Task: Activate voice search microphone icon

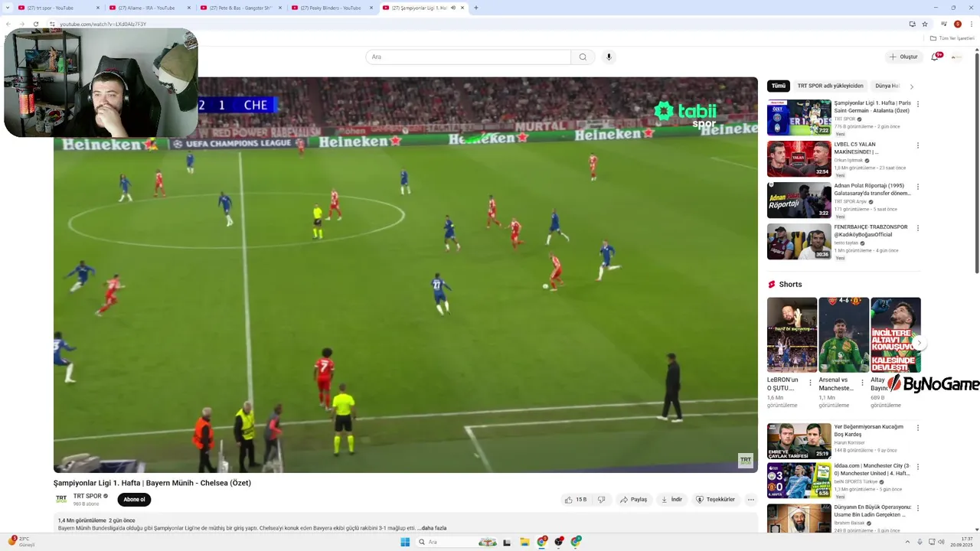Action: pos(609,57)
